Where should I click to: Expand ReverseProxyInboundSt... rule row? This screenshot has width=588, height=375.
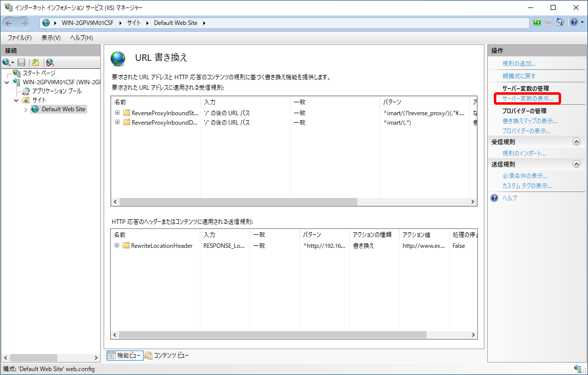(x=118, y=112)
